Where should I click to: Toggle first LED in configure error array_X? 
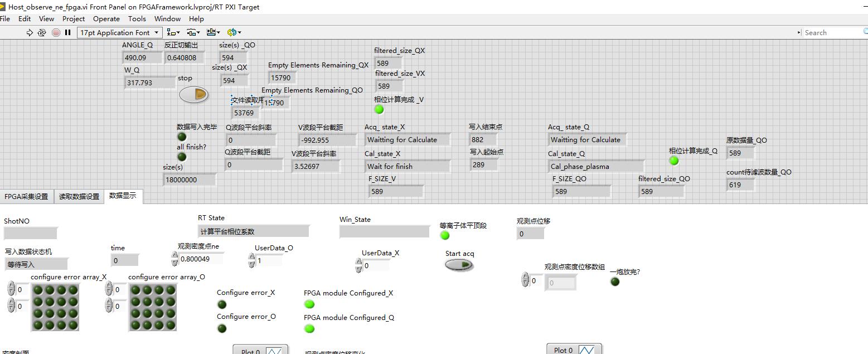pyautogui.click(x=39, y=290)
